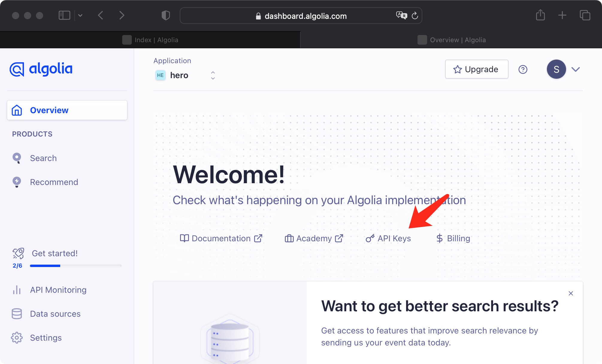Click the API Monitoring bar chart icon
The height and width of the screenshot is (364, 602).
click(17, 290)
